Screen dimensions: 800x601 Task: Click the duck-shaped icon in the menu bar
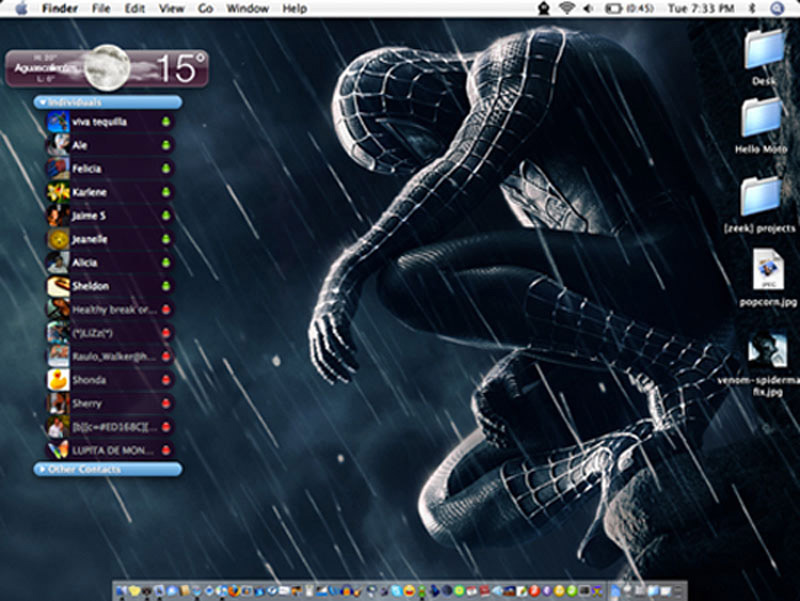click(x=544, y=8)
